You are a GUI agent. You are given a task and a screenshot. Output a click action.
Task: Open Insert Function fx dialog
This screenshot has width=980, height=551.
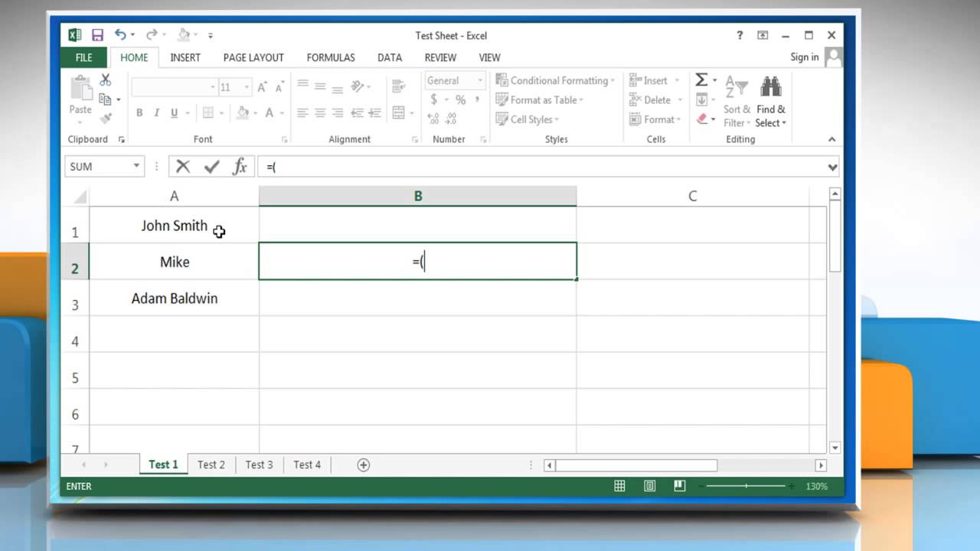(240, 166)
